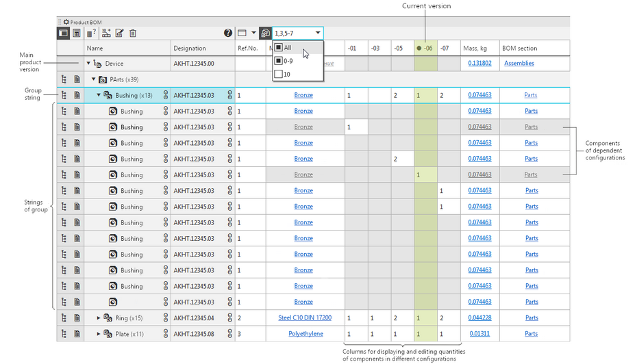Viewport: 637px width, 364px height.
Task: Click the Mass, kg column header
Action: [x=479, y=48]
